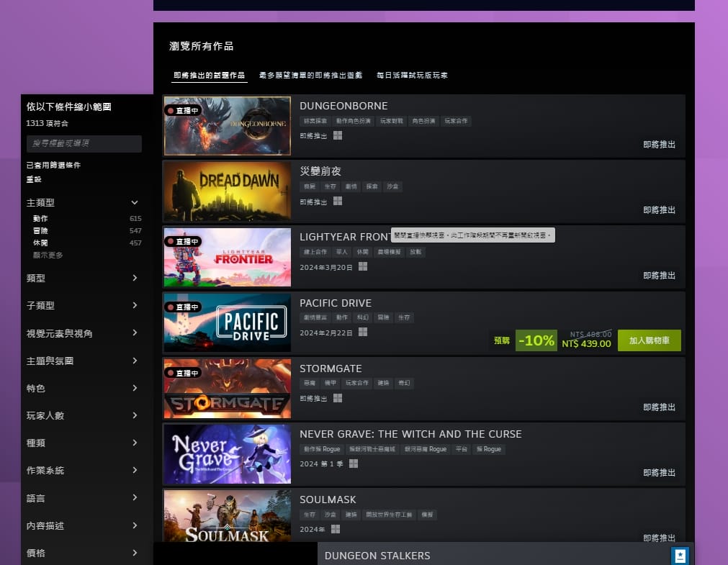The image size is (728, 565).
Task: Open the Soulmask thumbnail image
Action: (x=228, y=515)
